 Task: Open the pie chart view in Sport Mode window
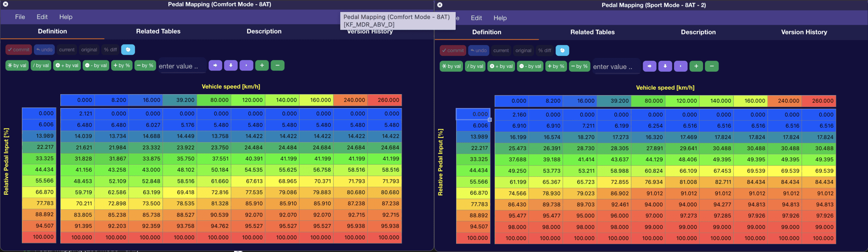pos(562,50)
